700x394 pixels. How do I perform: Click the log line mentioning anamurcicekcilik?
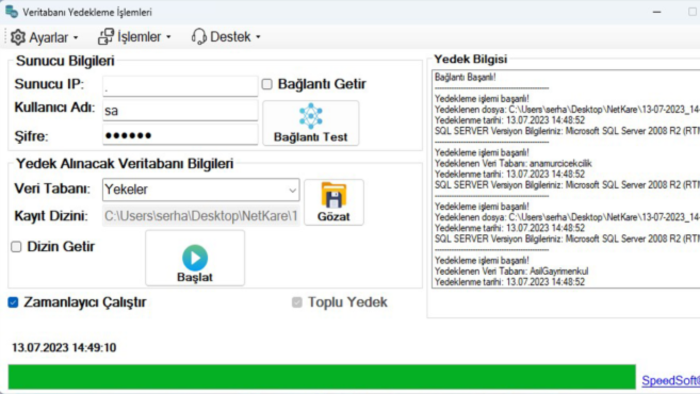pyautogui.click(x=513, y=163)
